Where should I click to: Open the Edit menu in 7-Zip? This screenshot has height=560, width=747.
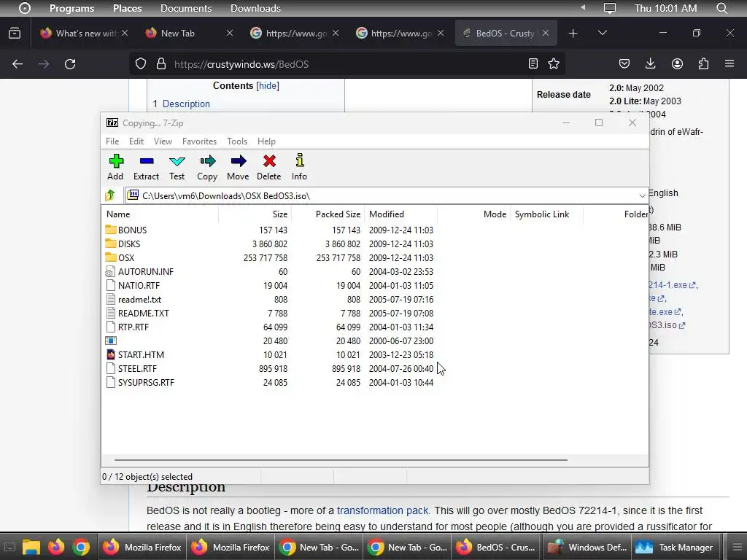tap(136, 141)
